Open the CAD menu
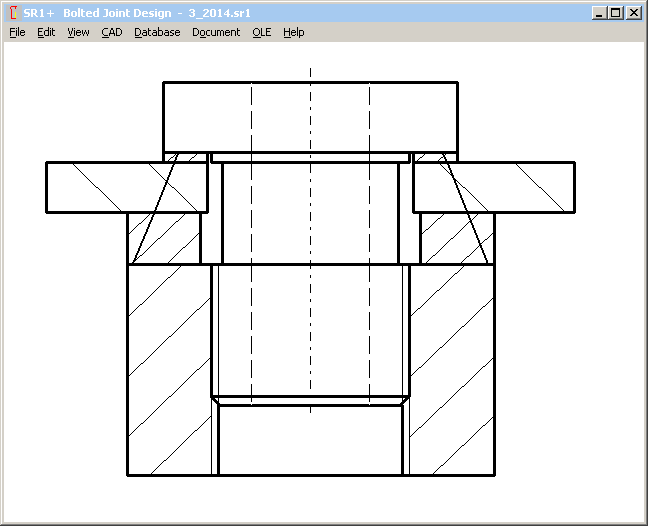The height and width of the screenshot is (526, 648). (111, 32)
